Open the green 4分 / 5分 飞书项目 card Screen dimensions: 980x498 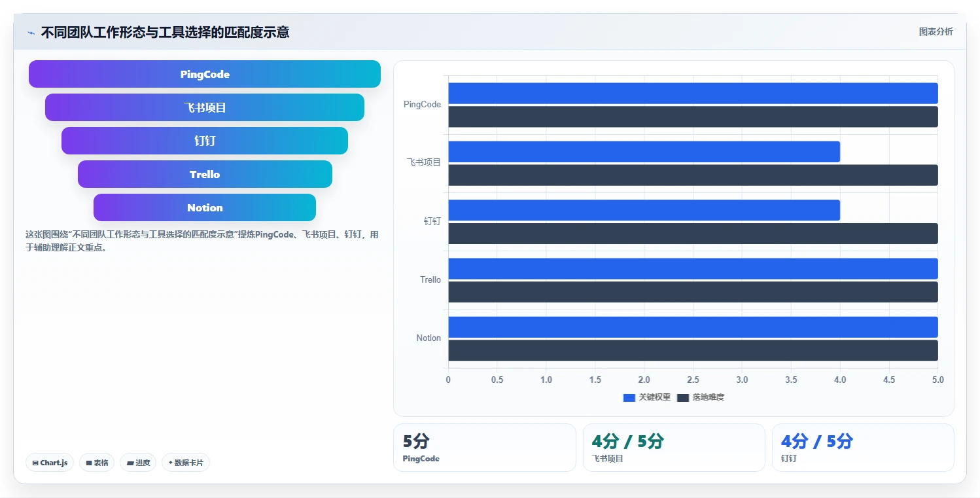click(674, 448)
